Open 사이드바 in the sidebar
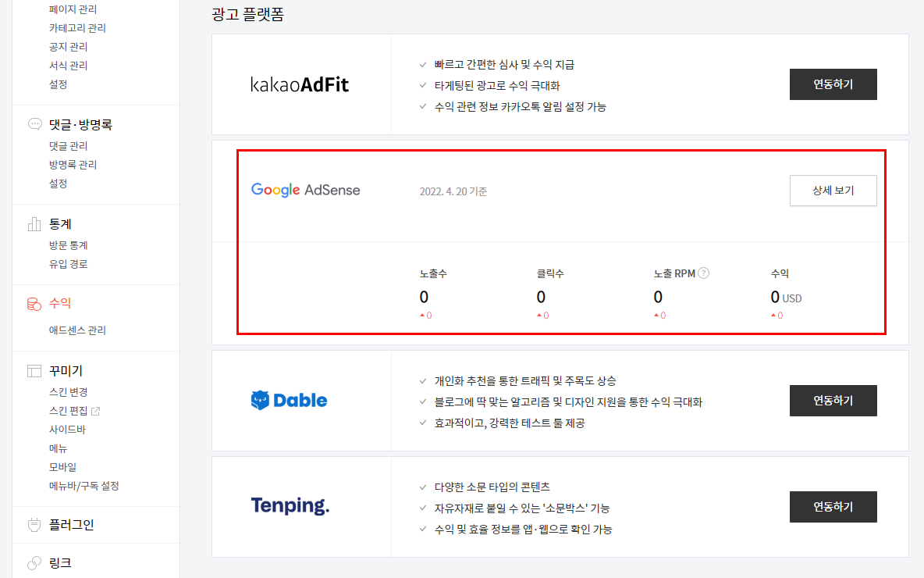 [67, 430]
